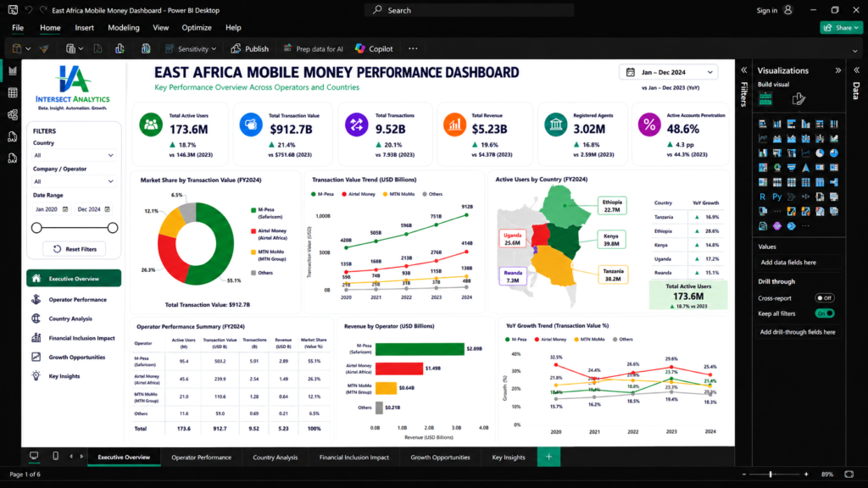The image size is (868, 488).
Task: Click Prep data for AI
Action: click(x=314, y=48)
